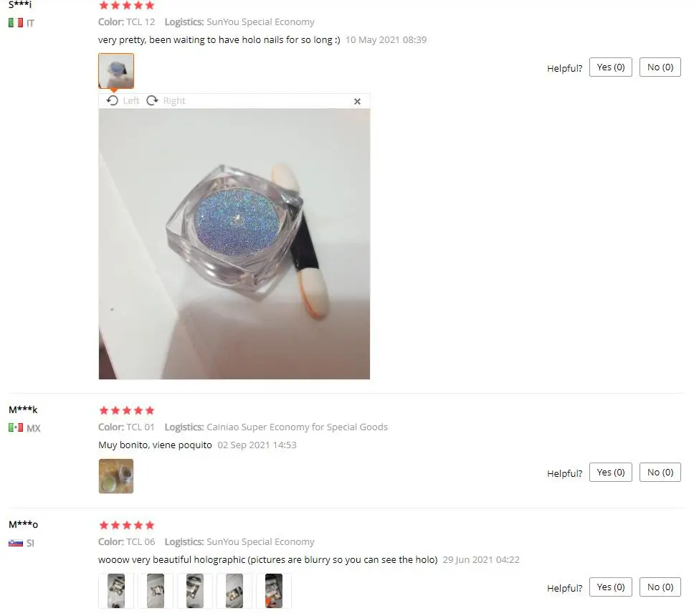This screenshot has width=699, height=616.
Task: Click the S***i review photo thumbnail
Action: coord(116,71)
